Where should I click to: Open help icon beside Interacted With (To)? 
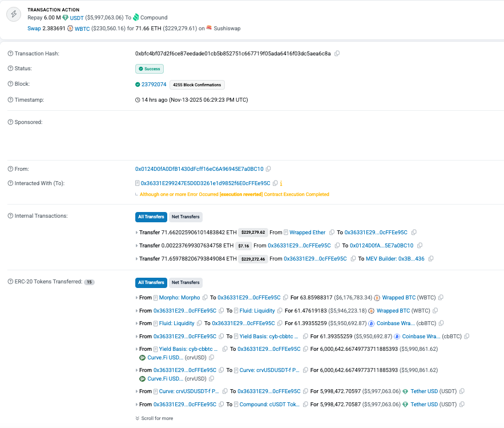[x=10, y=183]
